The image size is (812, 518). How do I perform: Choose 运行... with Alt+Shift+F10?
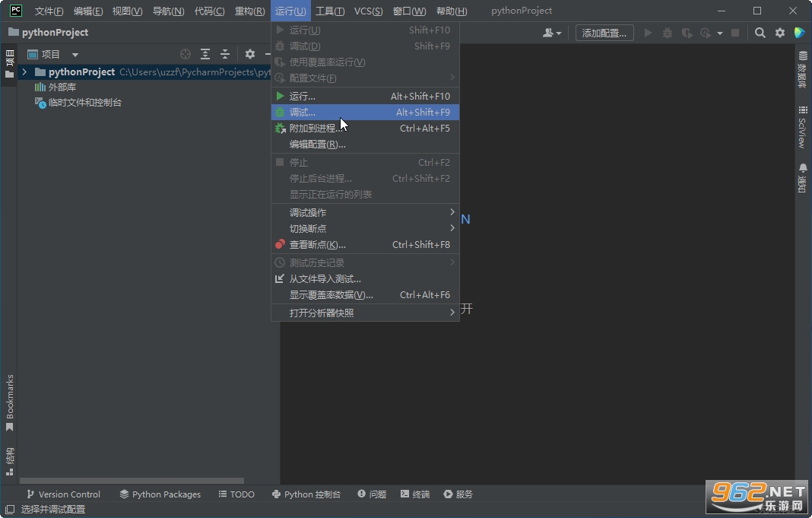(365, 97)
